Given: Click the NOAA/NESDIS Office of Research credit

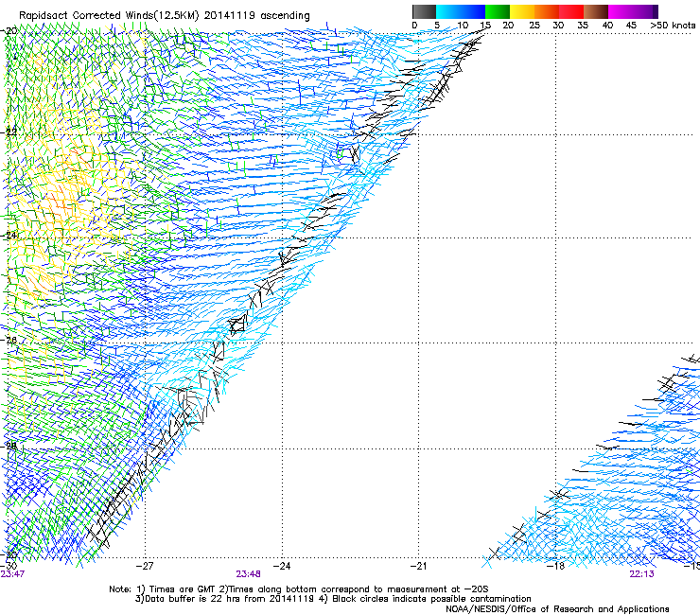Looking at the screenshot, I should 557,609.
